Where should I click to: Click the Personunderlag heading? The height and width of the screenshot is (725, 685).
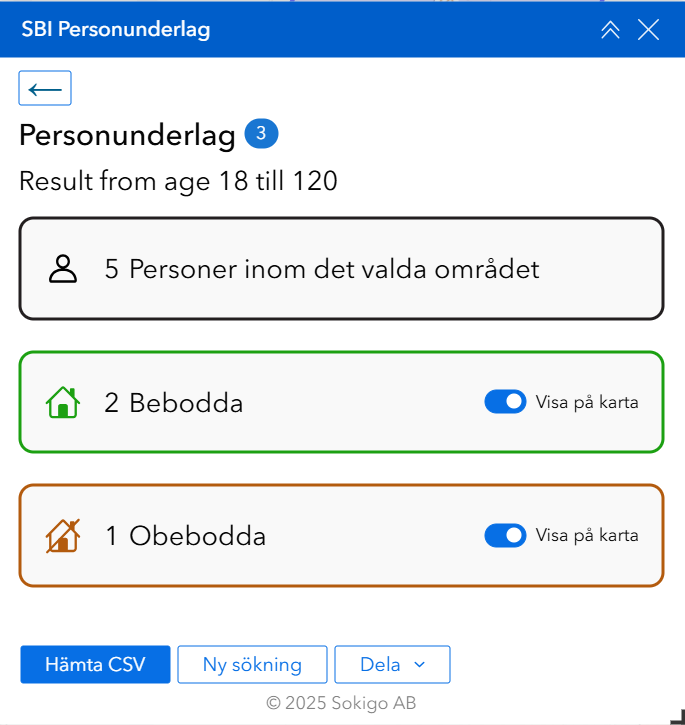pyautogui.click(x=127, y=135)
